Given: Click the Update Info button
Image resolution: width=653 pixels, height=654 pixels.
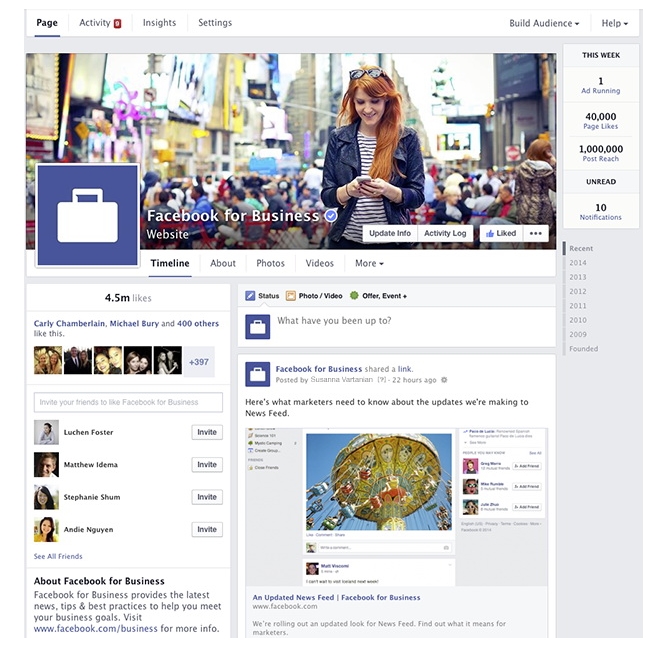Looking at the screenshot, I should 390,233.
